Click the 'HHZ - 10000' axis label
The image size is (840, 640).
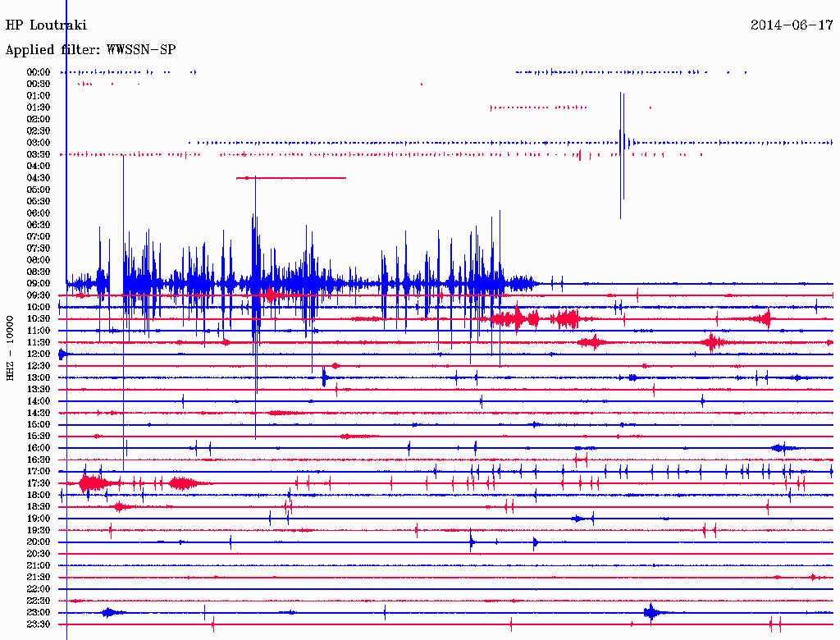tap(10, 348)
